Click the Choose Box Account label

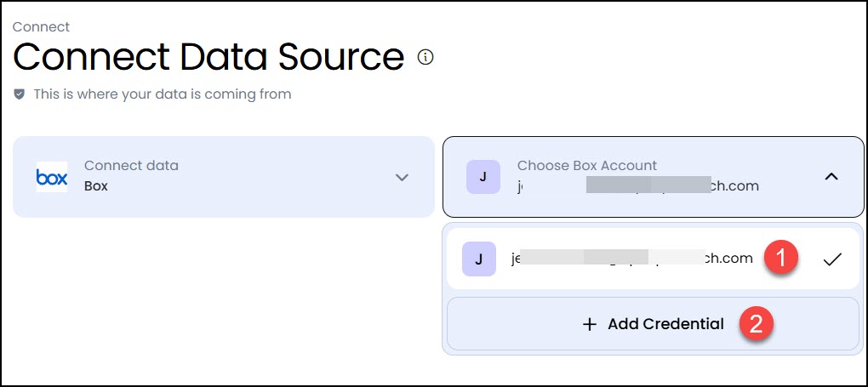(587, 166)
